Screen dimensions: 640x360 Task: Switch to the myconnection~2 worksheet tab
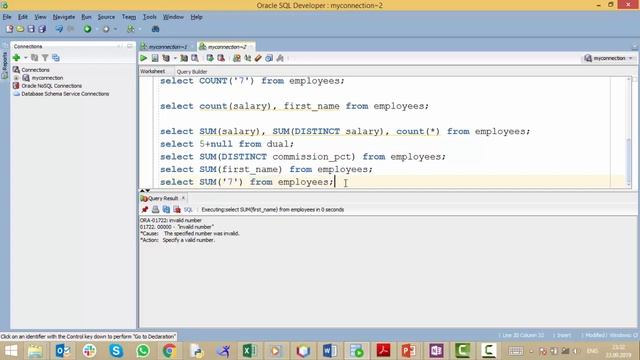227,47
